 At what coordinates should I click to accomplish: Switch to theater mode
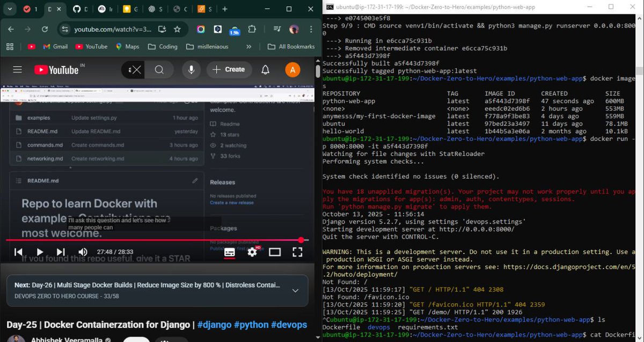tap(275, 252)
